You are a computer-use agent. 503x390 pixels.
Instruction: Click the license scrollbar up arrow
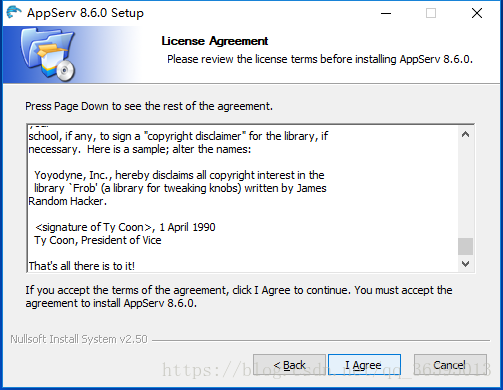coord(466,134)
